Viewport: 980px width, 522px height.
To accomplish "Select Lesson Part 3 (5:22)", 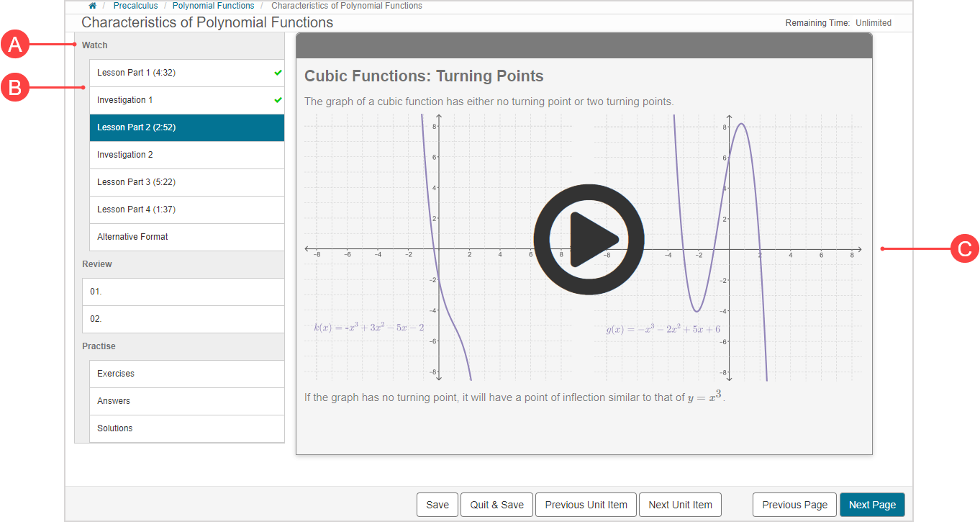I will (136, 182).
